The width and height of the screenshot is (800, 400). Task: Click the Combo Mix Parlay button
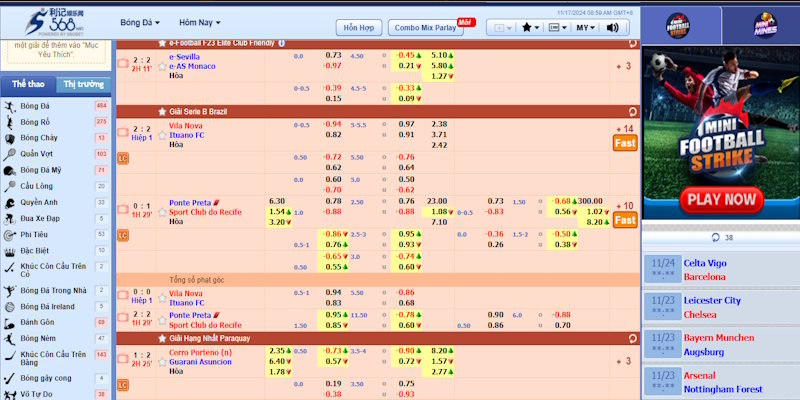pos(426,28)
